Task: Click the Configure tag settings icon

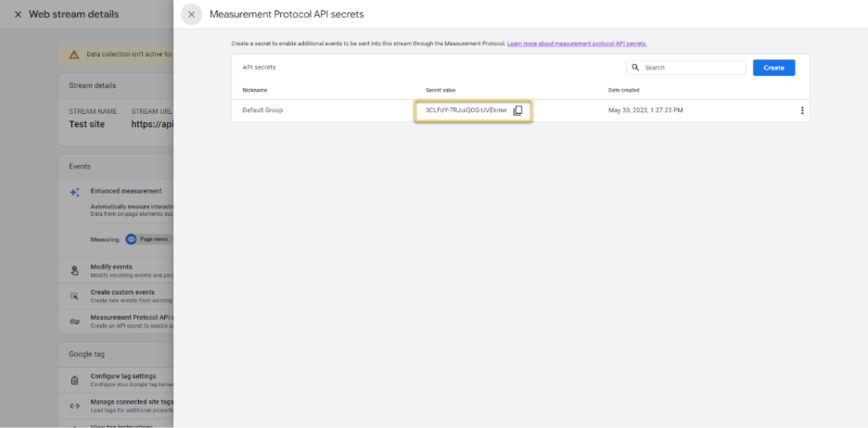Action: (75, 380)
